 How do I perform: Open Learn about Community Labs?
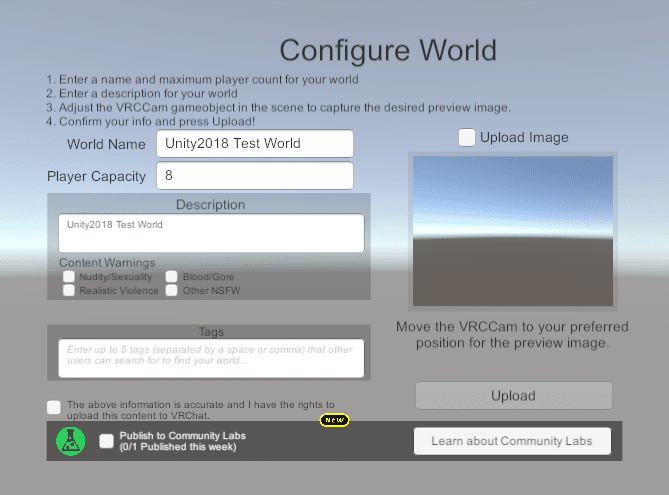[x=512, y=441]
